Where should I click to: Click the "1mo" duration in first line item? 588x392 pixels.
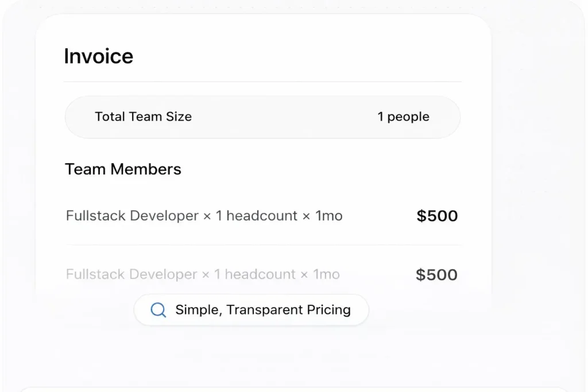329,216
